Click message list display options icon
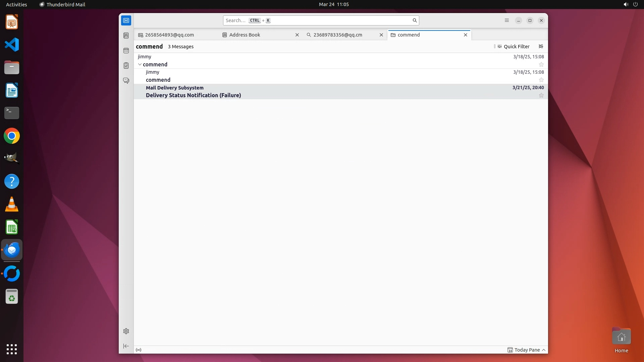644x362 pixels. pyautogui.click(x=541, y=47)
